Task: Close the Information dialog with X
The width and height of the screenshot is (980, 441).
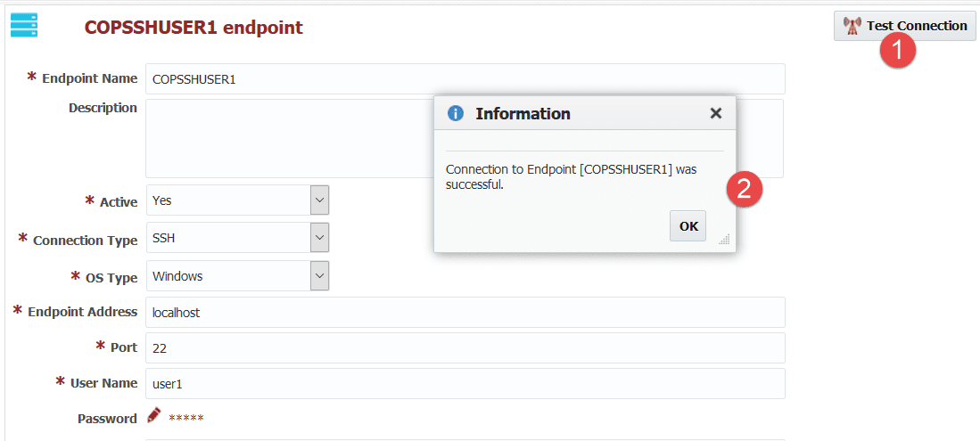Action: [716, 113]
